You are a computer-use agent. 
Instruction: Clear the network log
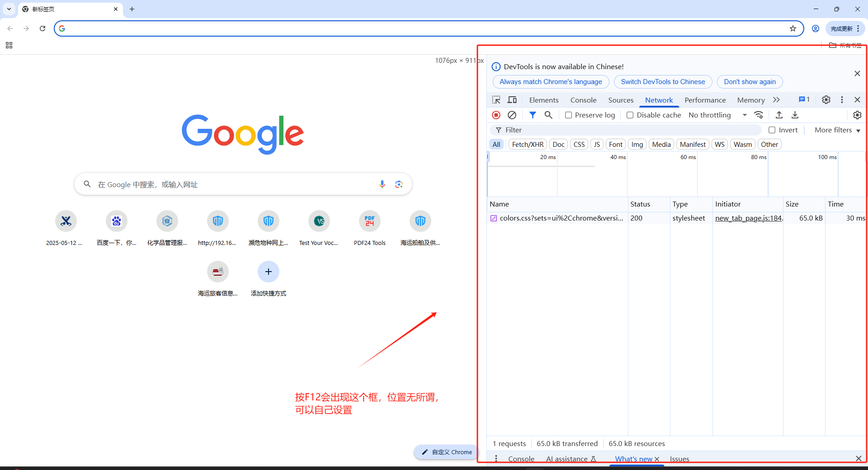click(512, 115)
